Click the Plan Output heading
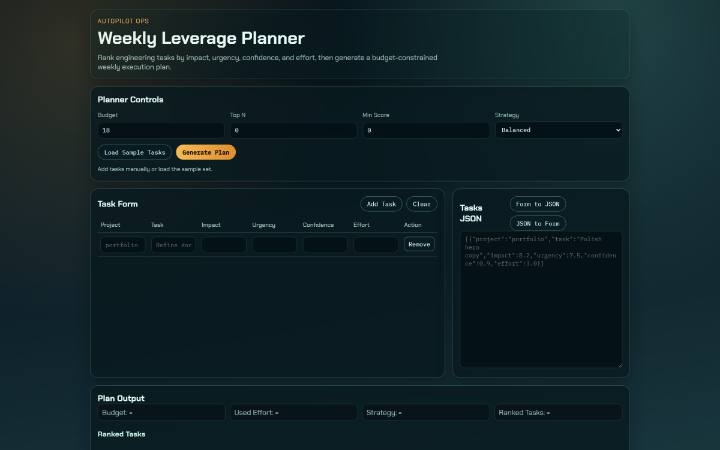Screen dimensions: 720x450 pos(121,398)
